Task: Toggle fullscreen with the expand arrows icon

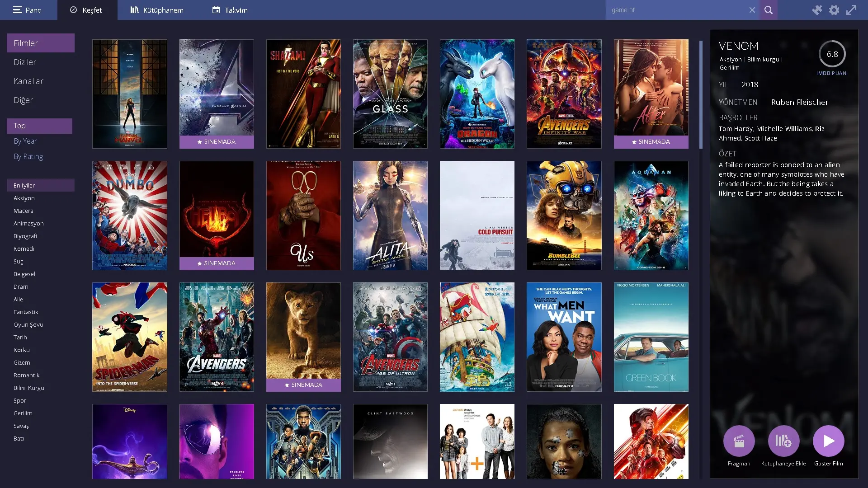Action: pyautogui.click(x=851, y=10)
